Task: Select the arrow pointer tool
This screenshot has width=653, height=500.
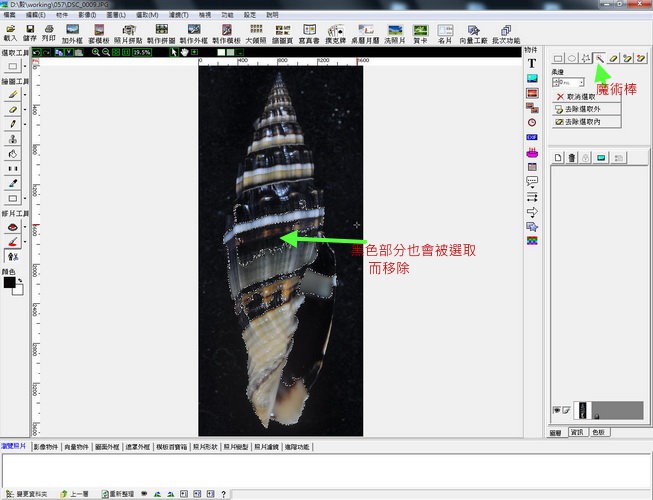Action: [174, 52]
